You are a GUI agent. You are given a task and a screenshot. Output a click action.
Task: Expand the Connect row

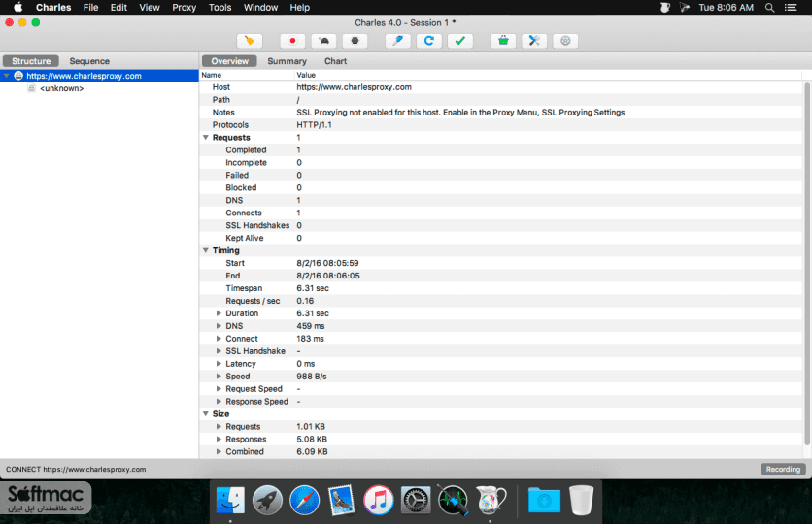(219, 339)
